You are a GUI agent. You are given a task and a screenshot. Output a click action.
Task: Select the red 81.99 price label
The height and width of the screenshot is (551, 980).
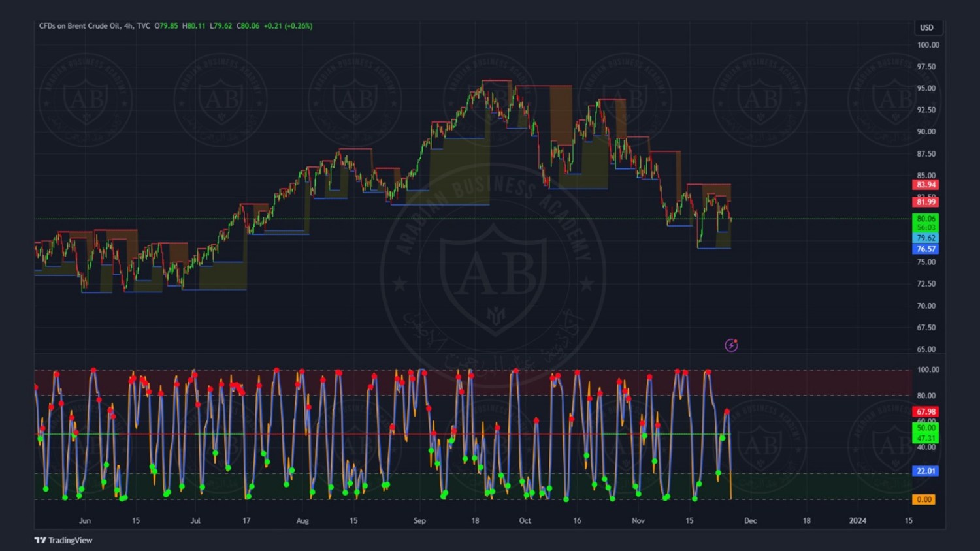925,202
